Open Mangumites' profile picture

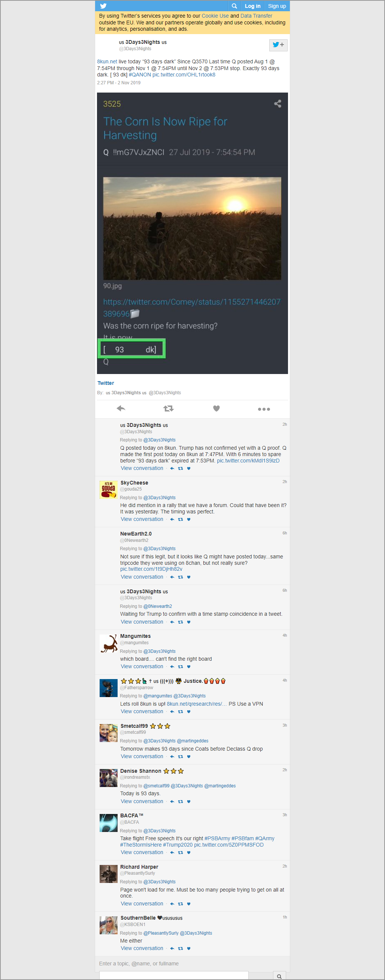[108, 643]
